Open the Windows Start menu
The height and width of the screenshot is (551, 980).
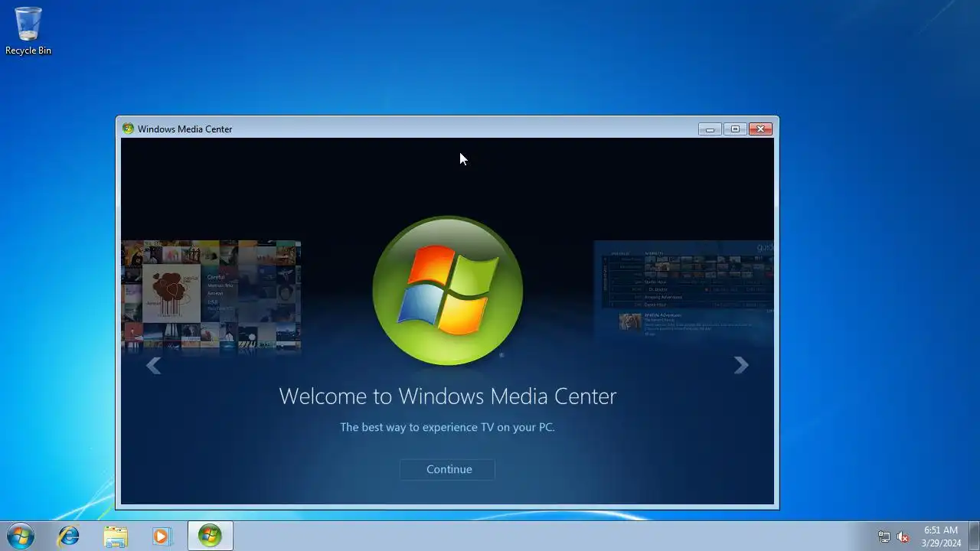(x=20, y=536)
